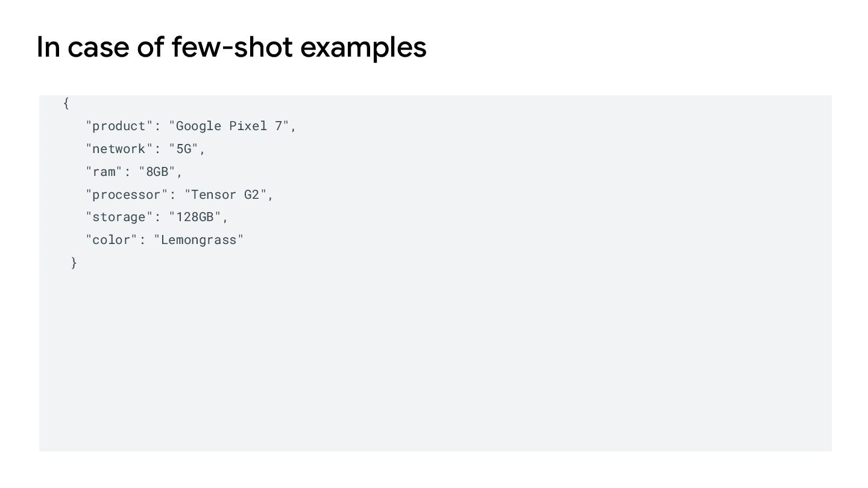Click the "network" key
The image size is (868, 488).
point(119,149)
